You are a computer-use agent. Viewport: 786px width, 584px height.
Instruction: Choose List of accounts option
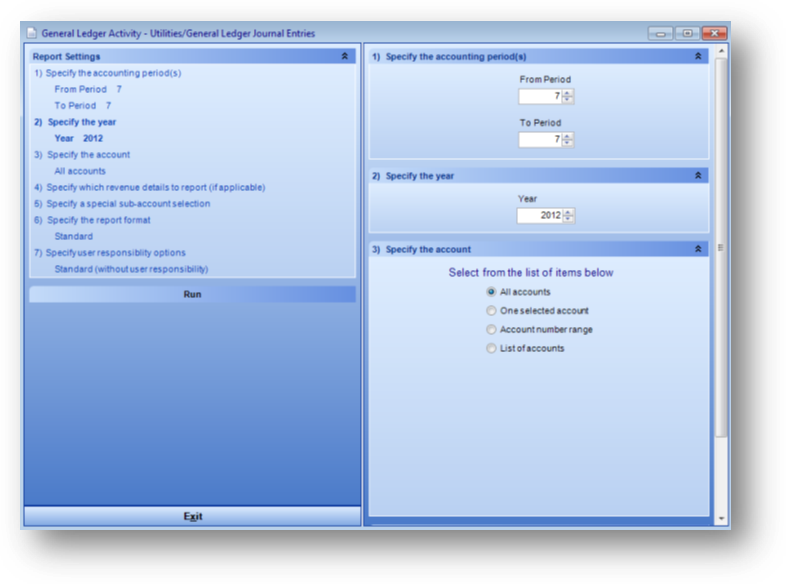pos(491,348)
